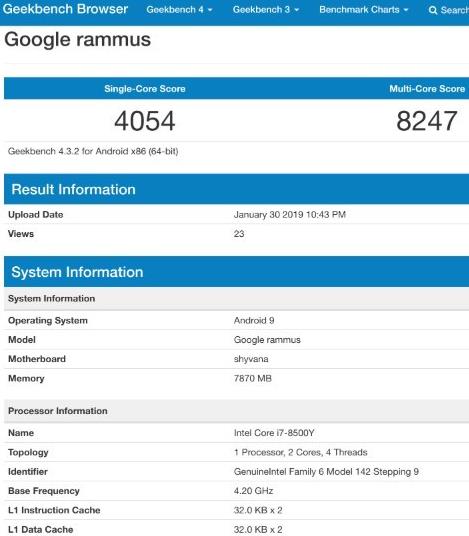This screenshot has width=469, height=536.
Task: Click the Memory label
Action: click(x=26, y=378)
